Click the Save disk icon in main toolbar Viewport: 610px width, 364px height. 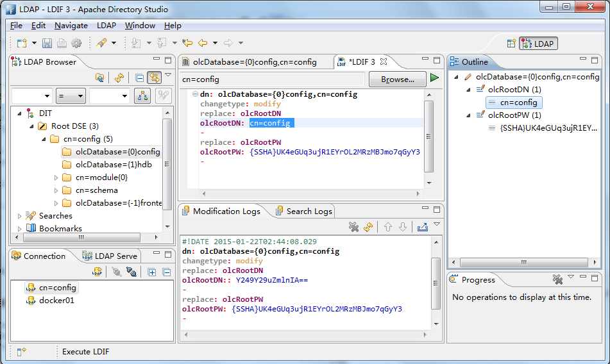pyautogui.click(x=47, y=43)
